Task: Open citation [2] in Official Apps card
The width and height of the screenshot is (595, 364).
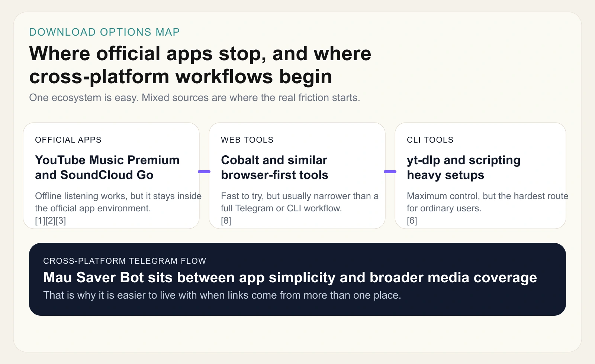Action: 50,221
